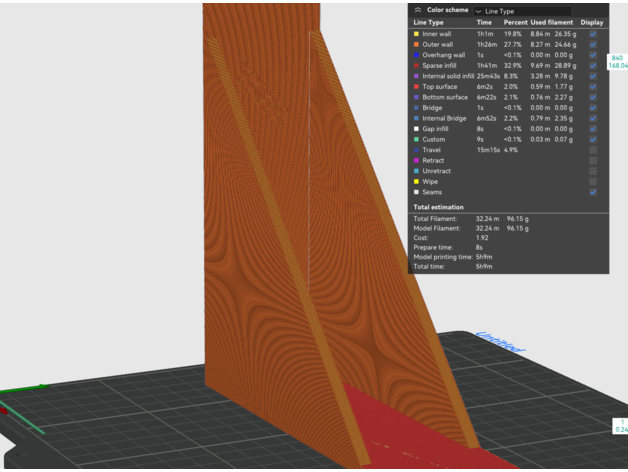
Task: Click the red Top surface color swatch
Action: (416, 87)
